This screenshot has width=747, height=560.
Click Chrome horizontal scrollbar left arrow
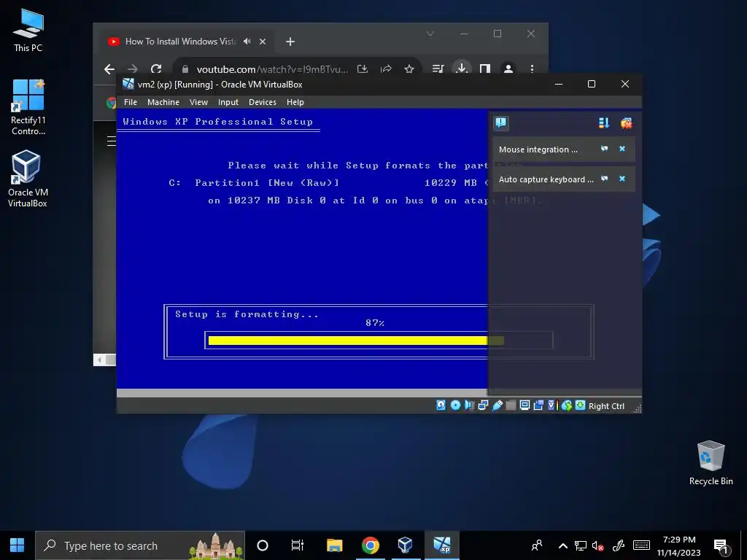(x=99, y=360)
